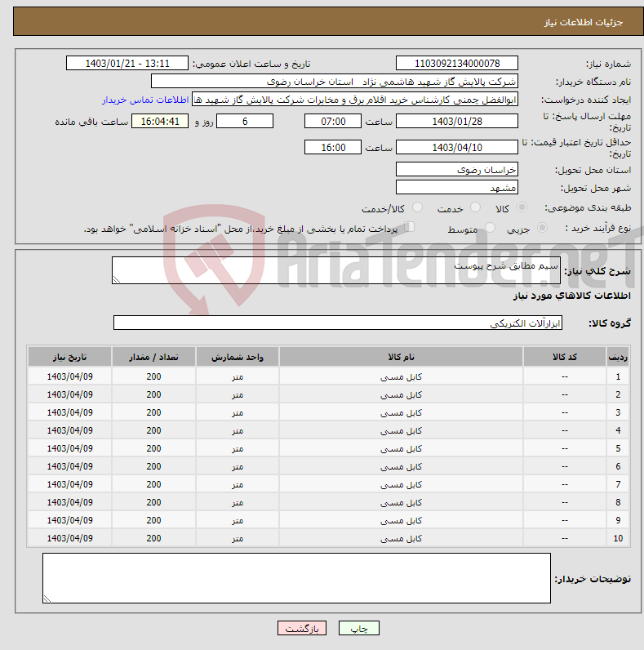Click the price validity date 1403/04/10
This screenshot has height=650, width=644.
[457, 147]
